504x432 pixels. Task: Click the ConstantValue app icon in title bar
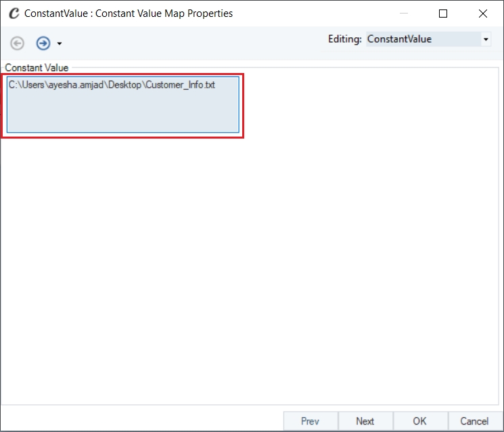point(14,13)
